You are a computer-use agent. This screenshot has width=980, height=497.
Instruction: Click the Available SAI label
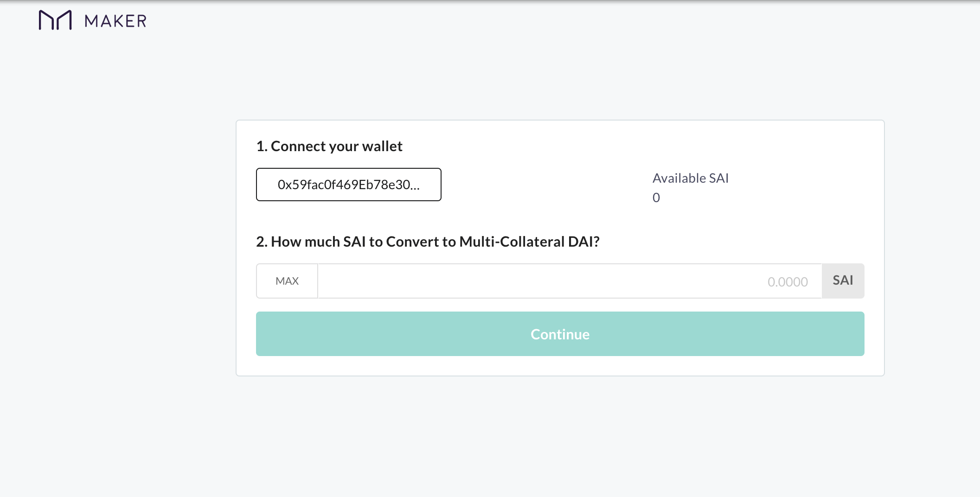(690, 178)
